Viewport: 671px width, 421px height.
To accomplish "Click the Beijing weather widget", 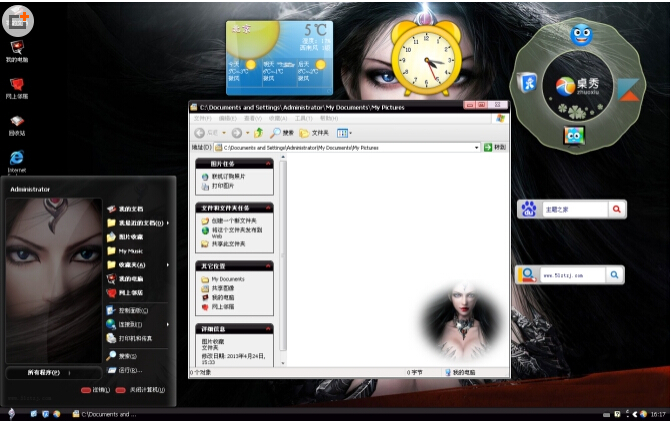I will [x=279, y=58].
